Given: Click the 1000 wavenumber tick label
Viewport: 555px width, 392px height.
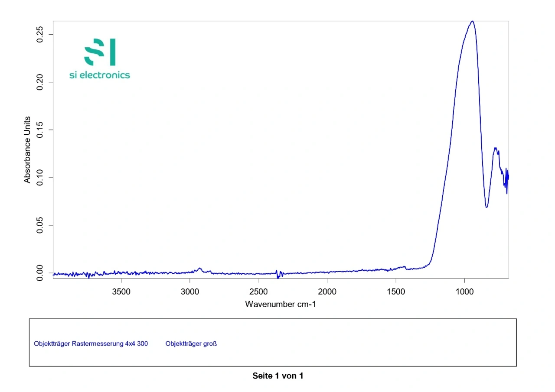Looking at the screenshot, I should point(464,291).
